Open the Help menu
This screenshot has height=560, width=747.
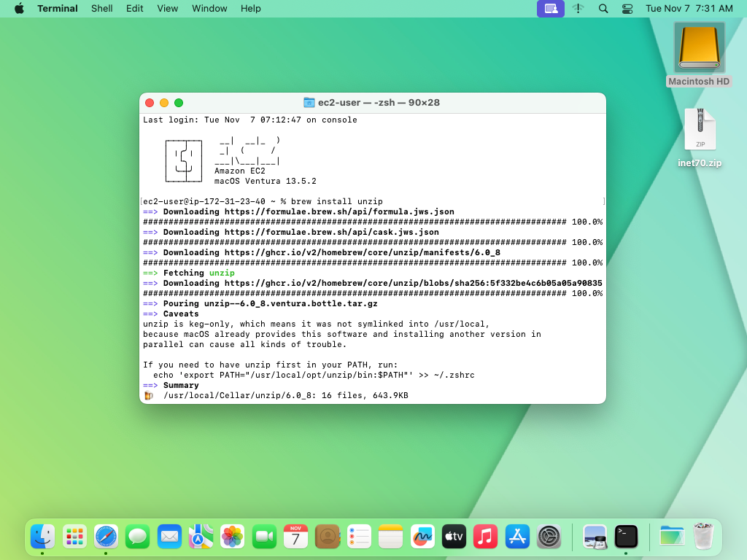coord(251,9)
